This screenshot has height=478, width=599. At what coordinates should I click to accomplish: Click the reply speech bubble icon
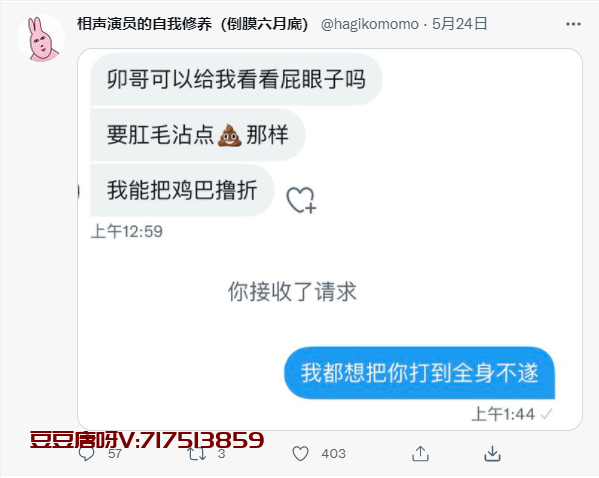pos(86,454)
